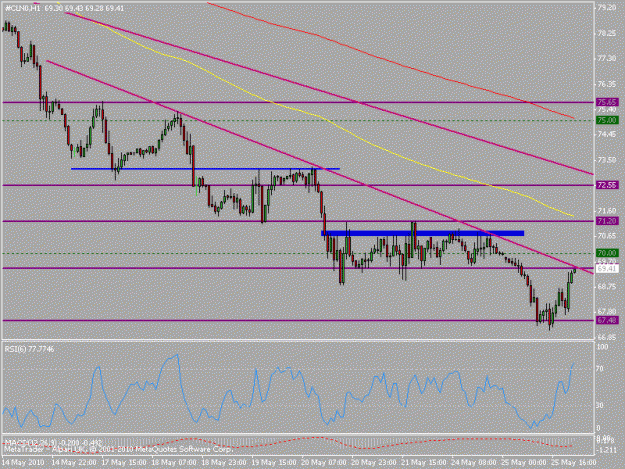Viewport: 625px width, 469px height.
Task: Click the 20 May 23:00 time label
Action: point(374,463)
